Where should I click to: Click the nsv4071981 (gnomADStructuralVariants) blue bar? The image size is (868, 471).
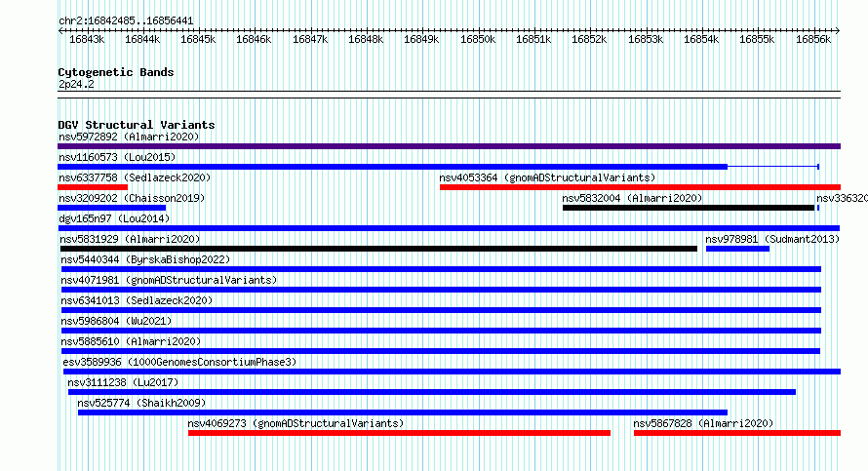point(441,290)
